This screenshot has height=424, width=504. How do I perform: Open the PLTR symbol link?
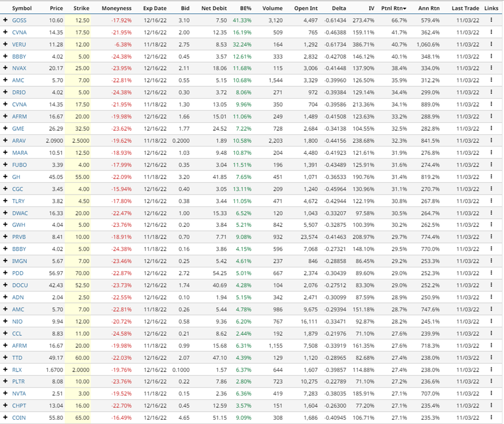tap(18, 382)
